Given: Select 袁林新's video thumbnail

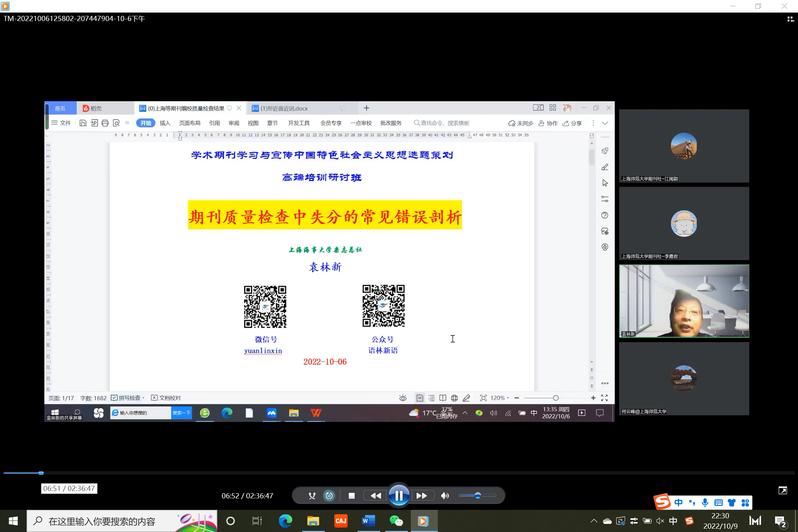Looking at the screenshot, I should coord(684,301).
